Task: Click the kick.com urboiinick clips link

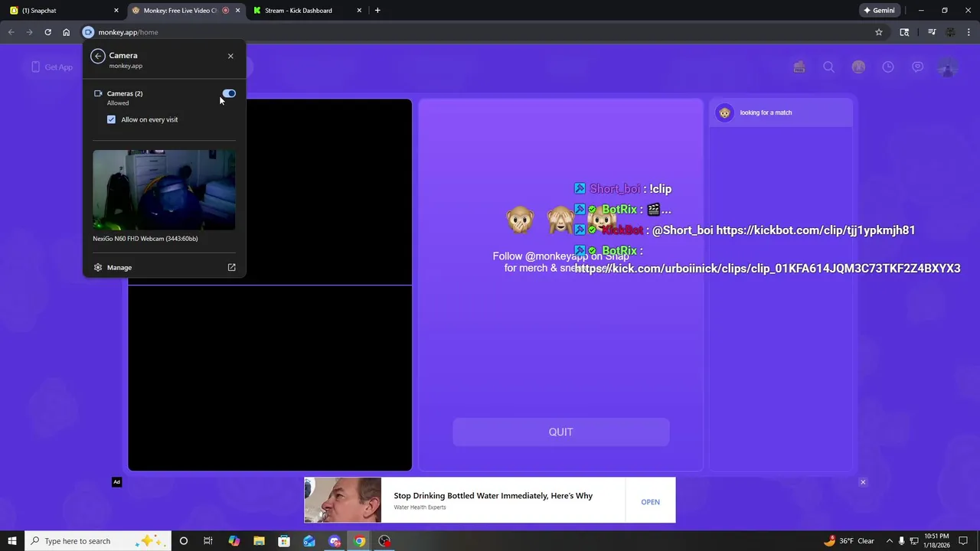Action: [x=767, y=269]
